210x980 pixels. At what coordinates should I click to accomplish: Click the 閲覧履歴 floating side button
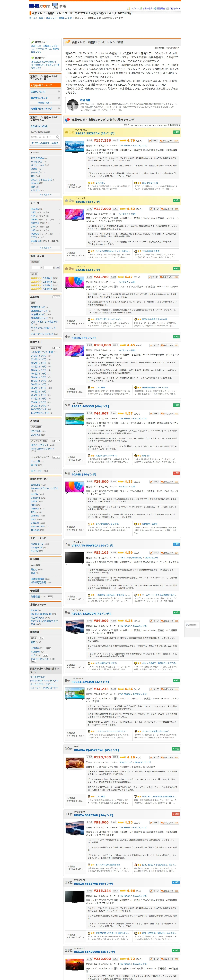(x=192, y=625)
